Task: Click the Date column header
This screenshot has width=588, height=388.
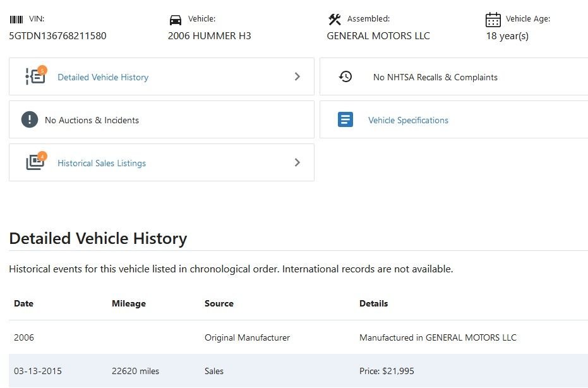Action: pos(23,303)
